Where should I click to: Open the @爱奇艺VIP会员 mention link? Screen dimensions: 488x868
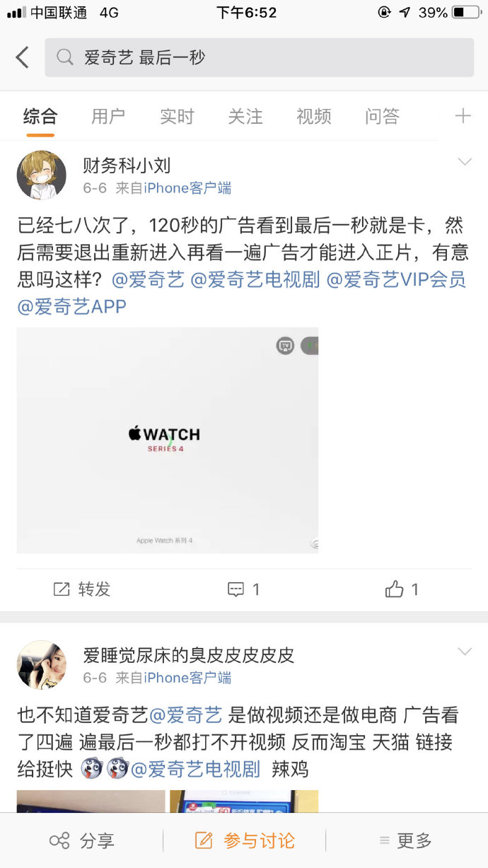[396, 279]
